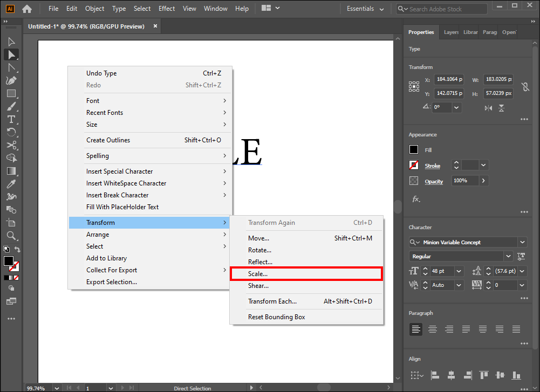Viewport: 540px width, 392px height.
Task: Click the black Fill color swatch
Action: pyautogui.click(x=414, y=150)
